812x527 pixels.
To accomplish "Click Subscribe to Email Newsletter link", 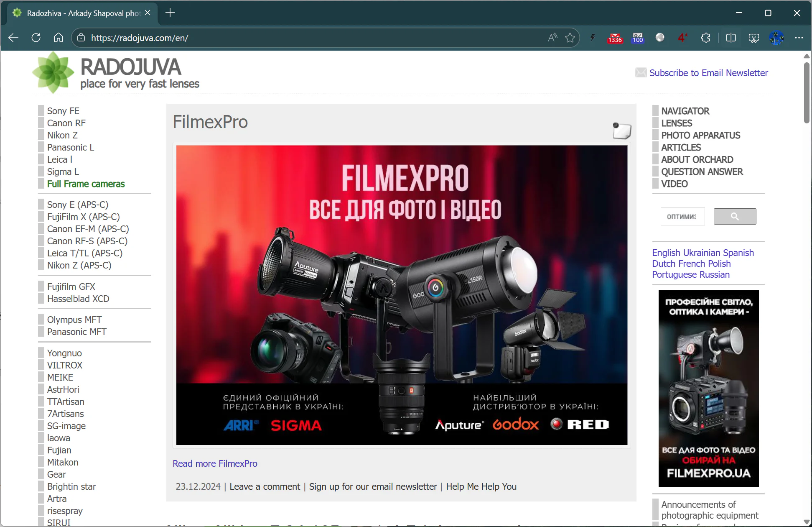I will 708,73.
